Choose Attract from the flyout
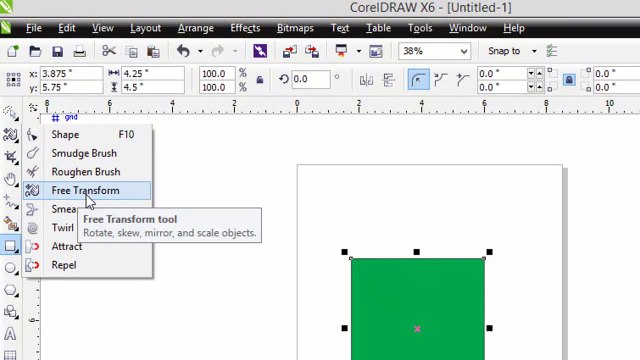 pyautogui.click(x=87, y=247)
